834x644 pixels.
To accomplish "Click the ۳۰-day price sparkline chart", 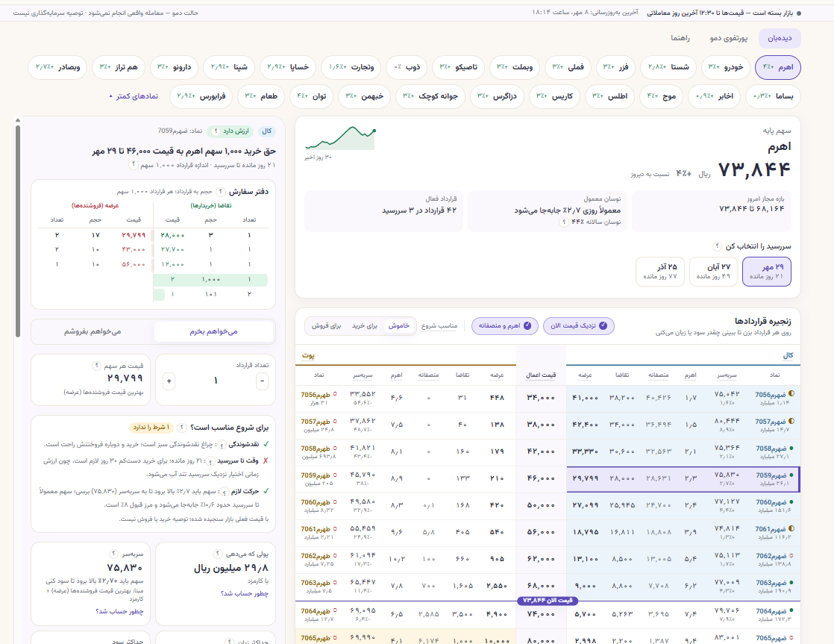I will coord(340,138).
